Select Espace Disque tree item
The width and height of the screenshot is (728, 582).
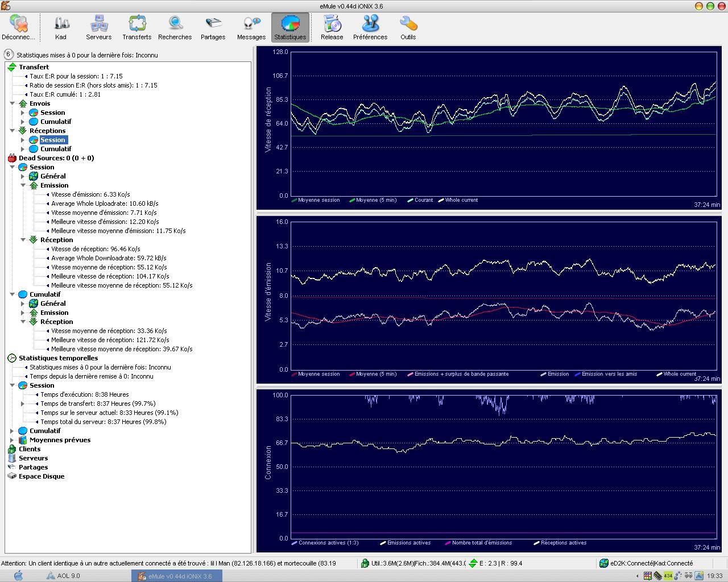(x=42, y=476)
